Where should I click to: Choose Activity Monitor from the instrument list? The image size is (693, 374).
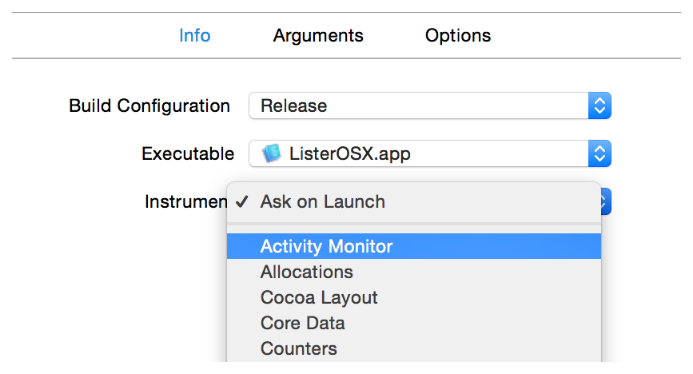click(x=414, y=246)
